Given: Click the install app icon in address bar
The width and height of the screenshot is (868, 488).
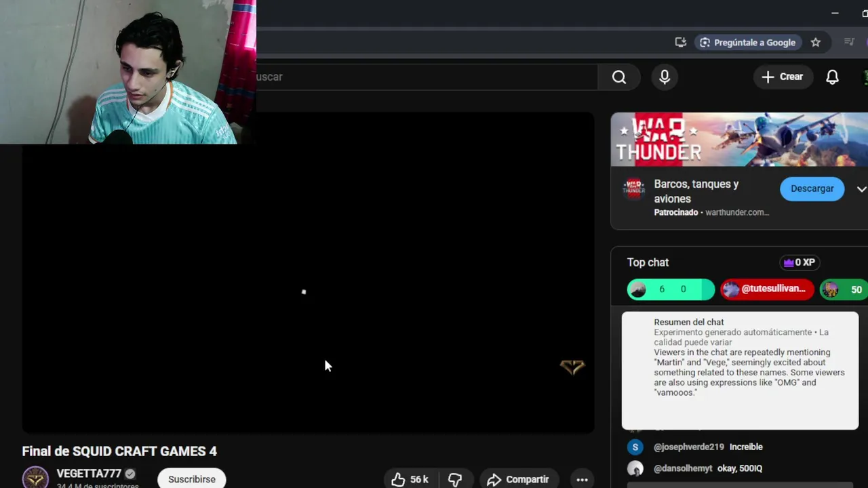Looking at the screenshot, I should coord(681,42).
